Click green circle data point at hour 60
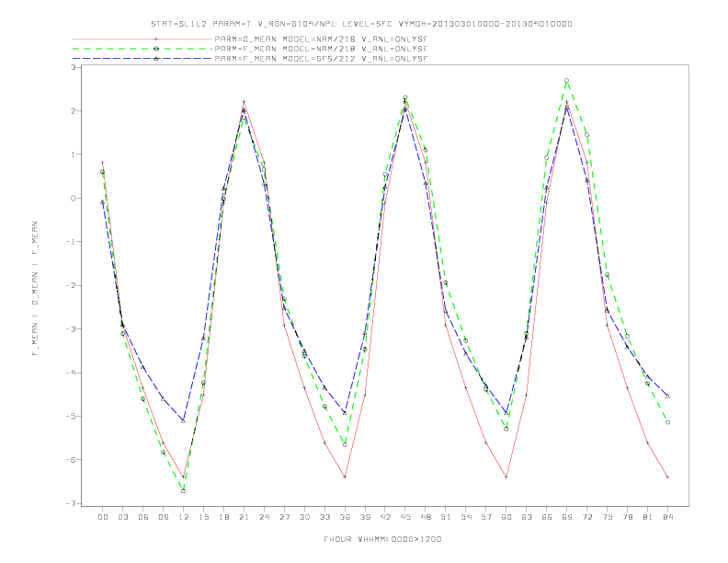This screenshot has height=563, width=728. point(506,429)
